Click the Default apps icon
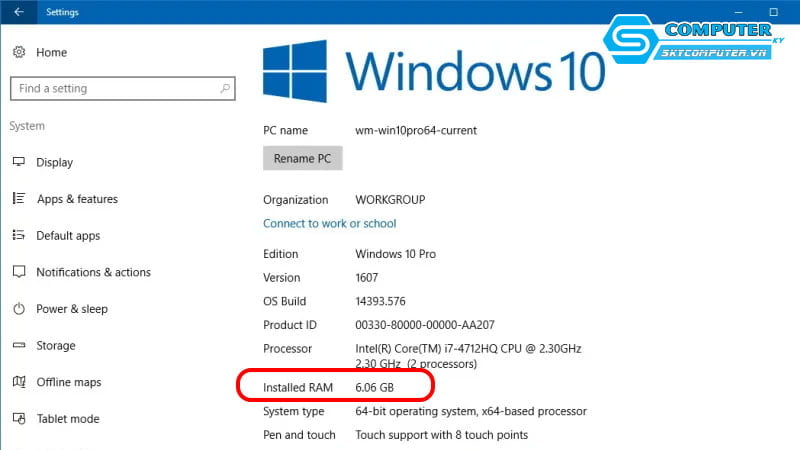Screen dimensions: 800x450 [x=19, y=235]
